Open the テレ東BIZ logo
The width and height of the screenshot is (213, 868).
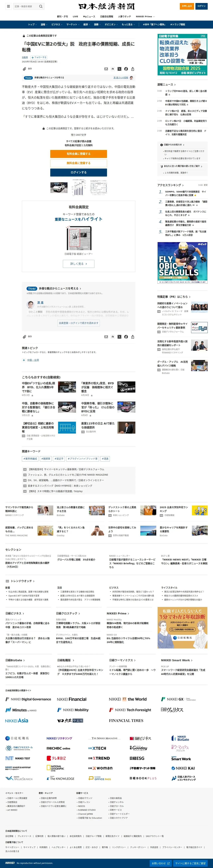(x=56, y=758)
